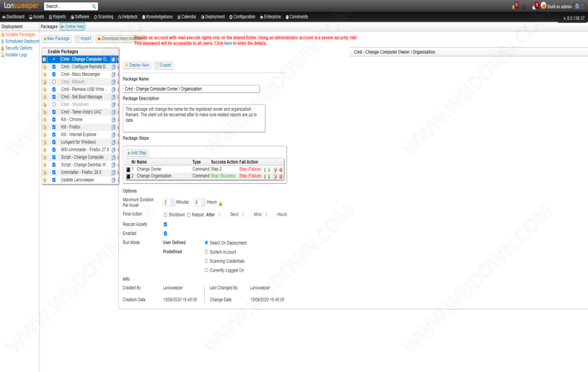This screenshot has width=588, height=372.
Task: Delete the Change Organisation step
Action: tap(281, 176)
